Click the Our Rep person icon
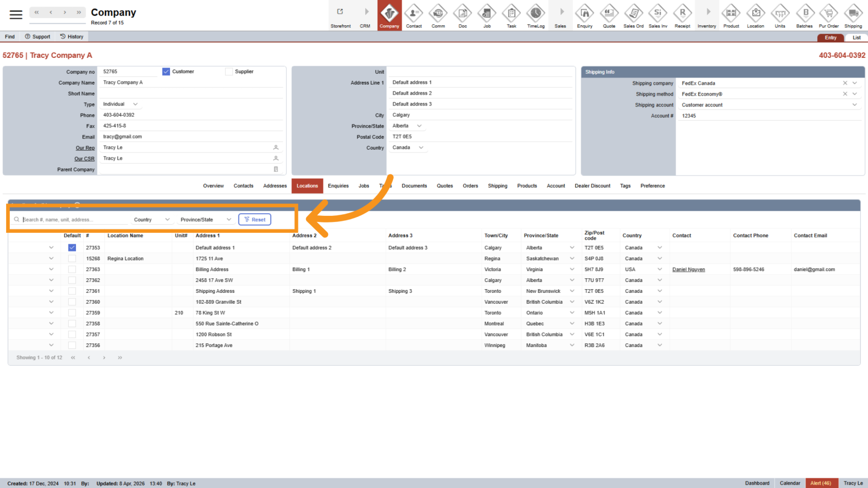This screenshot has height=488, width=868. coord(276,148)
